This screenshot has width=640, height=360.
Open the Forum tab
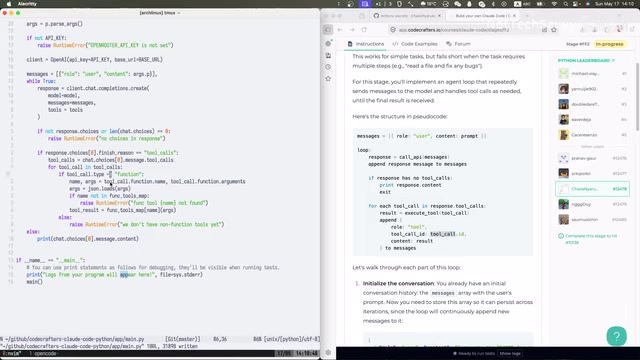pyautogui.click(x=458, y=44)
